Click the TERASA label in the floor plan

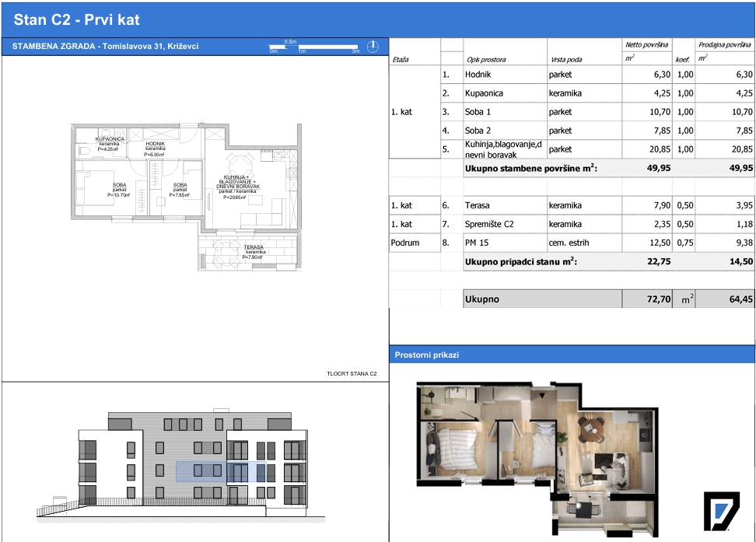[253, 252]
